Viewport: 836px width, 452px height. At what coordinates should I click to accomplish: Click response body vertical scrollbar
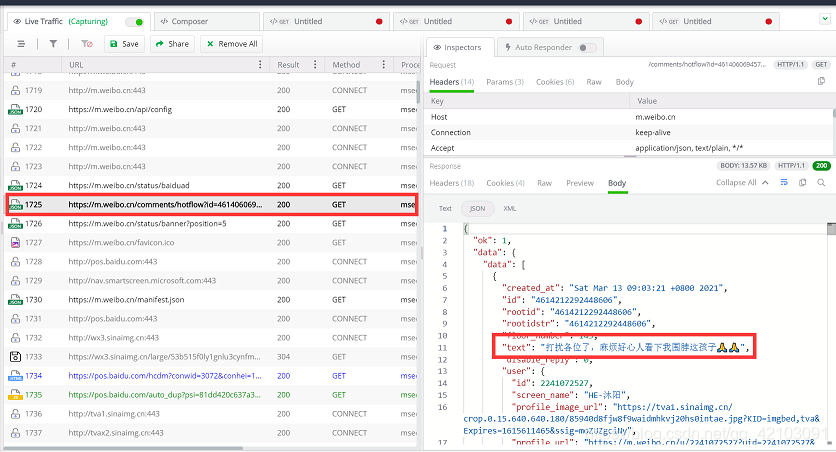click(x=831, y=229)
